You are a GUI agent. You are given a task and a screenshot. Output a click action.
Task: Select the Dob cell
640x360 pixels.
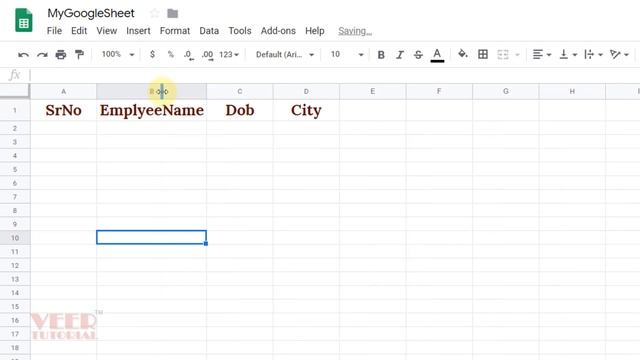240,110
